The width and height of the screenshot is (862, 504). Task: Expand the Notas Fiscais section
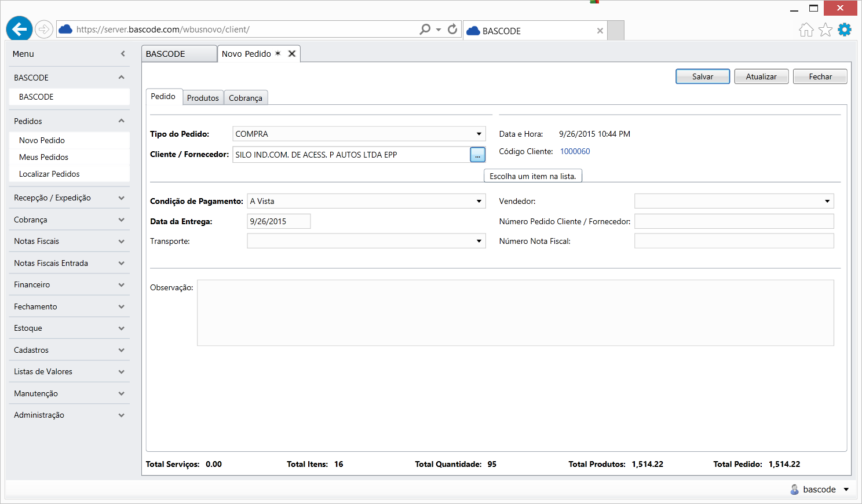point(121,242)
